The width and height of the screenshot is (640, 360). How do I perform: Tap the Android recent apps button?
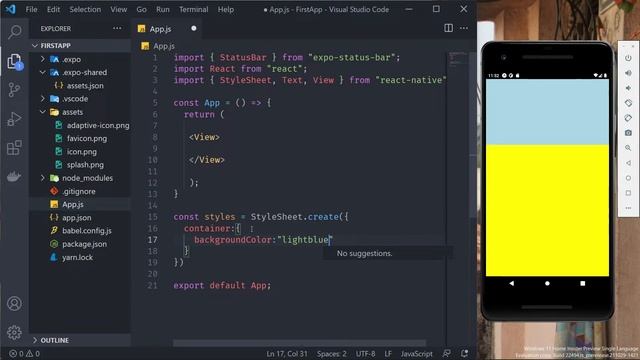(582, 283)
